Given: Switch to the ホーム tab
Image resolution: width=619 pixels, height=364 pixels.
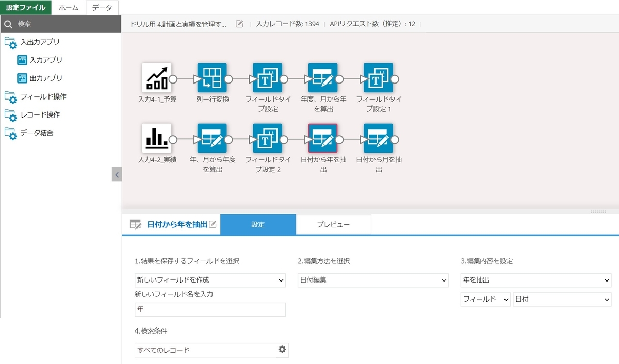Looking at the screenshot, I should (x=69, y=8).
